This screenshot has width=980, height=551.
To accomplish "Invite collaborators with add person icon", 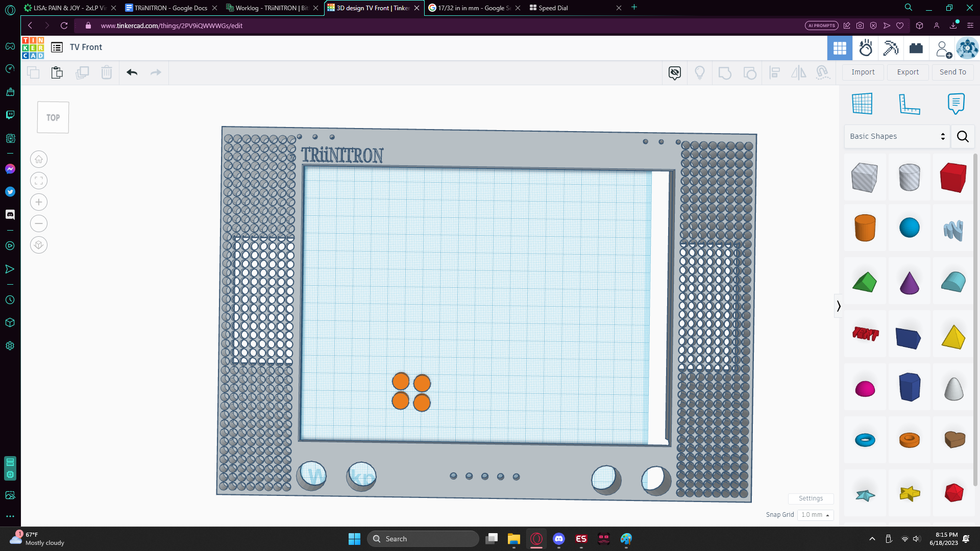I will [x=943, y=48].
